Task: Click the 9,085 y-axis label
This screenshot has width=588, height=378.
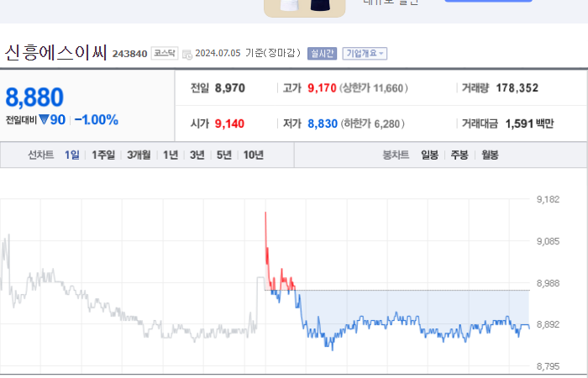Action: [x=548, y=242]
